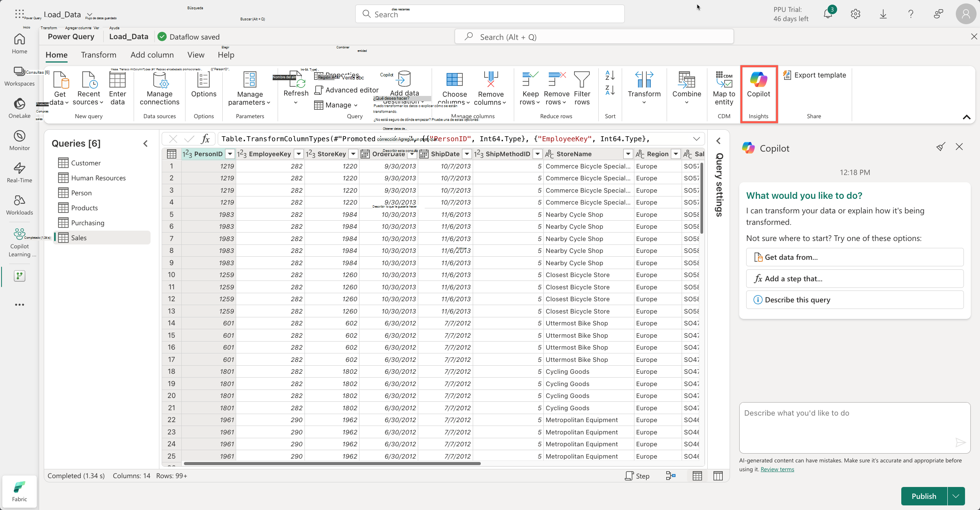Viewport: 980px width, 510px height.
Task: Open Workloads in the left sidebar
Action: click(x=20, y=205)
